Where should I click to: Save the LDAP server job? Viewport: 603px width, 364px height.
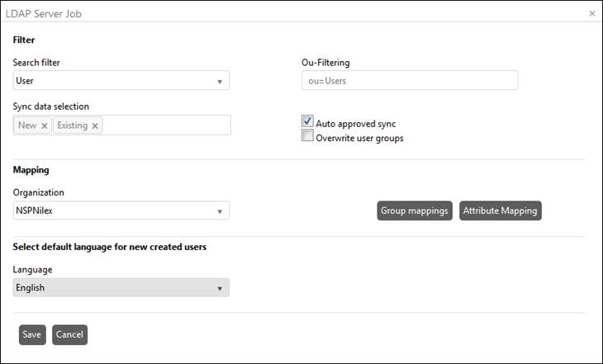pos(32,334)
